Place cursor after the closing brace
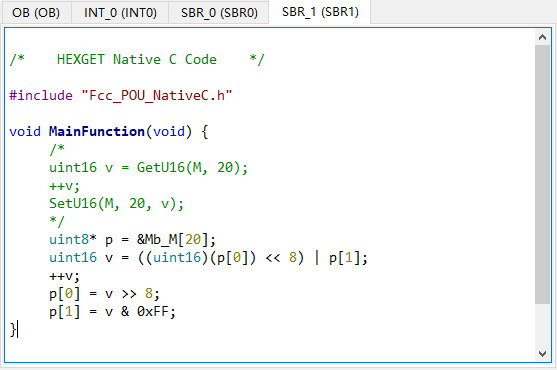This screenshot has height=370, width=557. point(17,330)
